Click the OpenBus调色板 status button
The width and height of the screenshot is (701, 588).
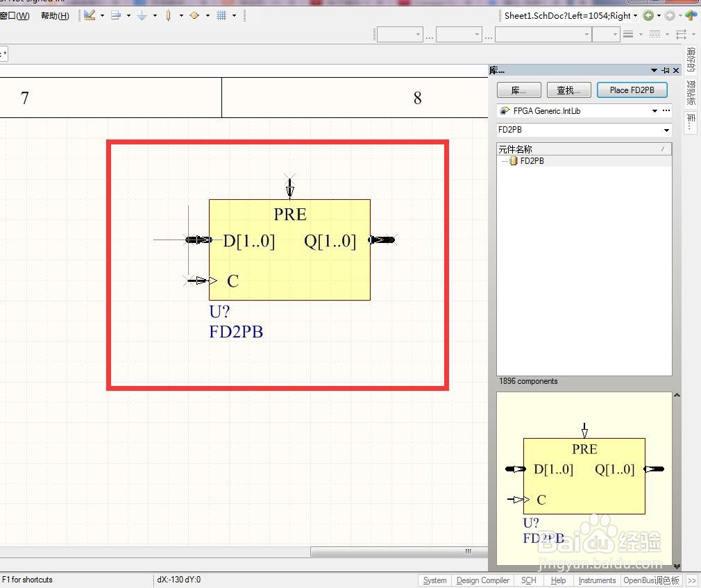pos(652,580)
